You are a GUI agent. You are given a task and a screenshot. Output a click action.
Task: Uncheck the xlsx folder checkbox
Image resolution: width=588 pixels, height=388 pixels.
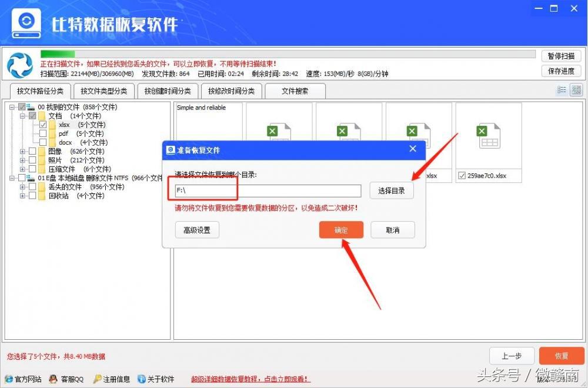(43, 125)
